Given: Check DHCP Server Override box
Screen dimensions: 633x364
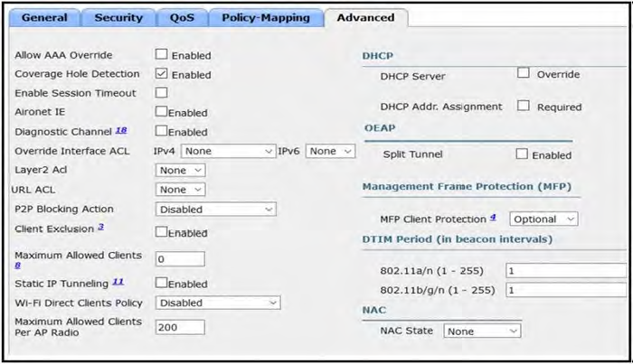Looking at the screenshot, I should click(523, 73).
